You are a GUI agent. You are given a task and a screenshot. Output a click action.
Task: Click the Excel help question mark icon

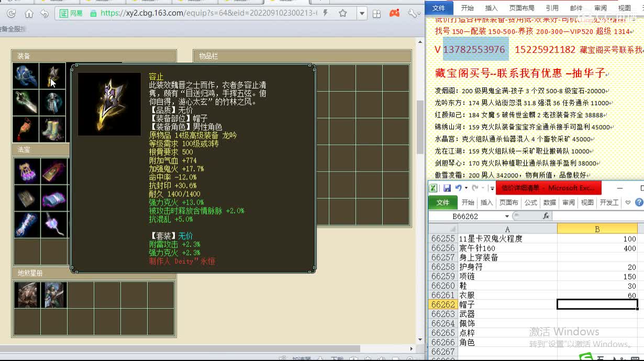coord(639,202)
